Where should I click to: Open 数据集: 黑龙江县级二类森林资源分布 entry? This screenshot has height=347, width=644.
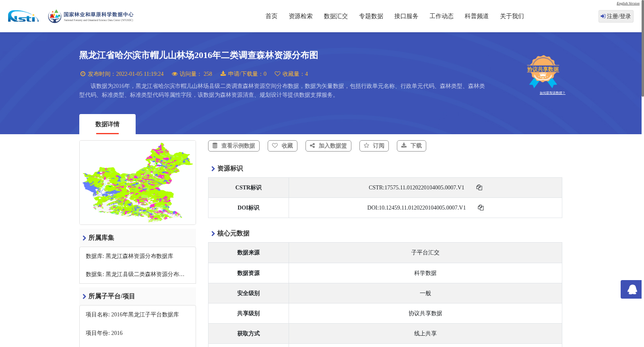pyautogui.click(x=135, y=274)
